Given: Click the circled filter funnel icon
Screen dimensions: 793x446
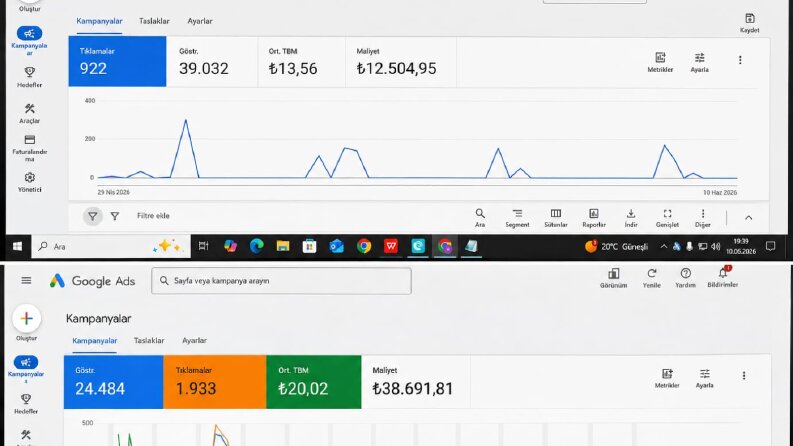Looking at the screenshot, I should coord(93,216).
